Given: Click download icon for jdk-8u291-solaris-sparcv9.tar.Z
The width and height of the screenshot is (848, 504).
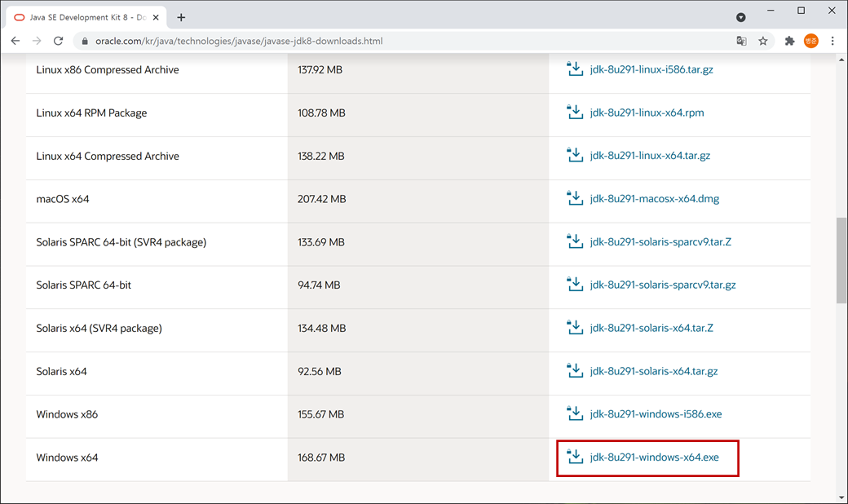Looking at the screenshot, I should click(x=574, y=241).
